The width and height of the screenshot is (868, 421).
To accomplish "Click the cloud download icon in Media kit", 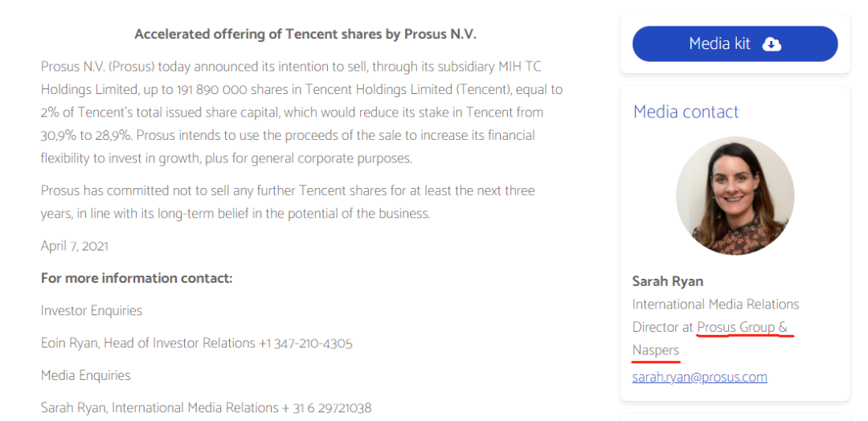I will 771,44.
